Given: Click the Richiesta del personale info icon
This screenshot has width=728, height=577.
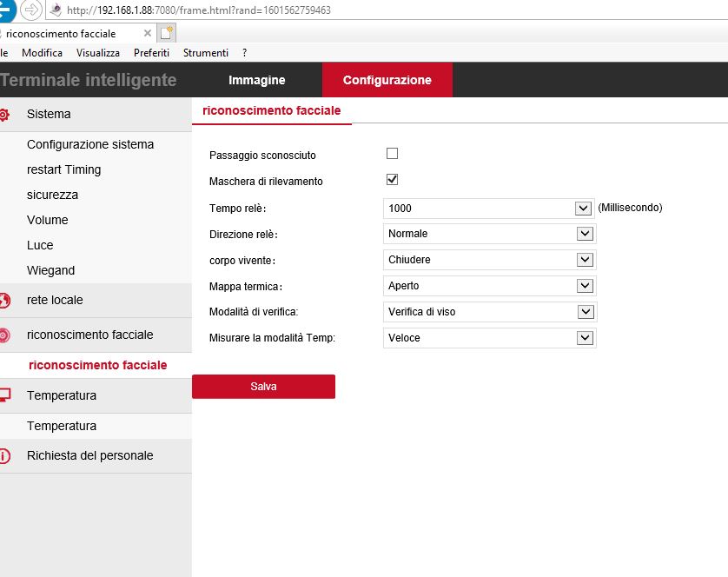Looking at the screenshot, I should click(x=4, y=455).
